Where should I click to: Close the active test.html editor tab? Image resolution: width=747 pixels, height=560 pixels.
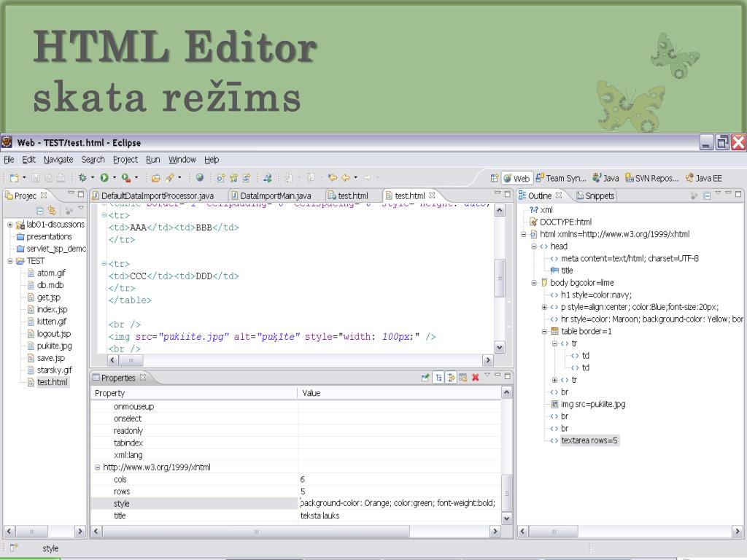coord(432,195)
